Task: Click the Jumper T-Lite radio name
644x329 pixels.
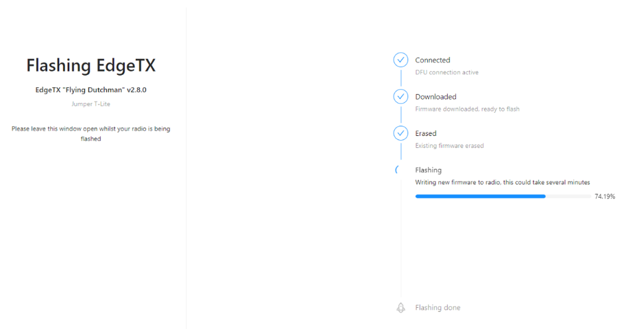Action: 91,104
